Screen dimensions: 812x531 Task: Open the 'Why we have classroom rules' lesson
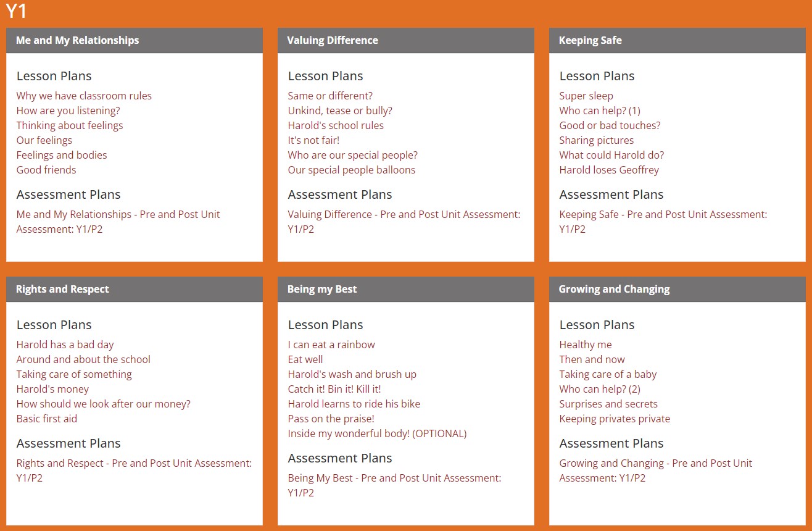84,96
